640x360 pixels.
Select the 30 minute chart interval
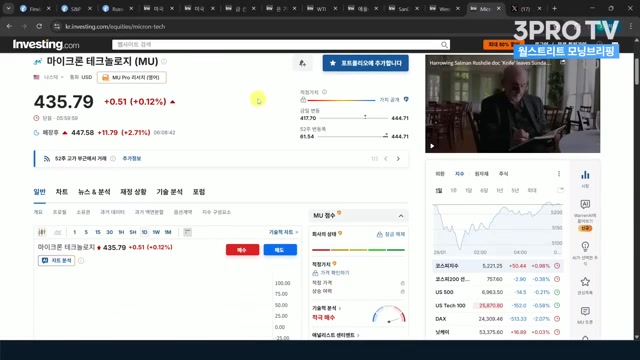click(109, 232)
